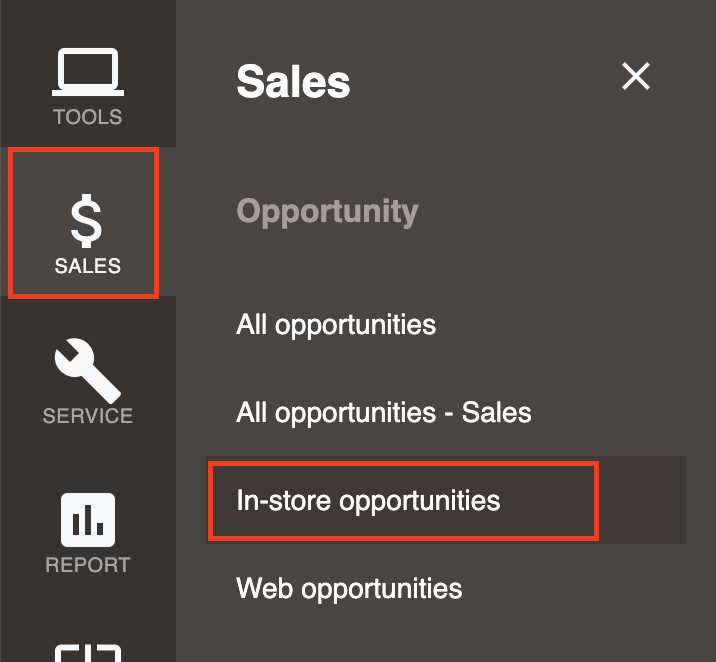
Task: Open the Service wrench icon
Action: pyautogui.click(x=88, y=371)
